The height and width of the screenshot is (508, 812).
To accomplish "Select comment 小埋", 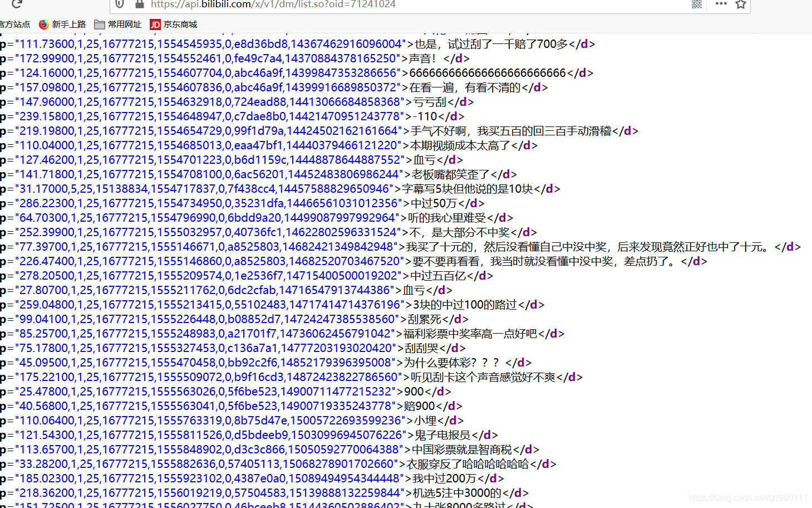I will point(425,421).
